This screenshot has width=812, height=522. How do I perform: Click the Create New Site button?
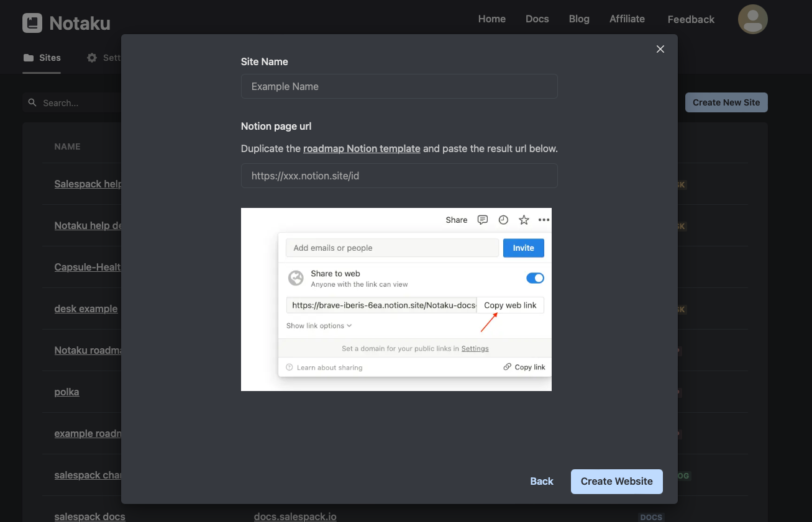pos(726,102)
